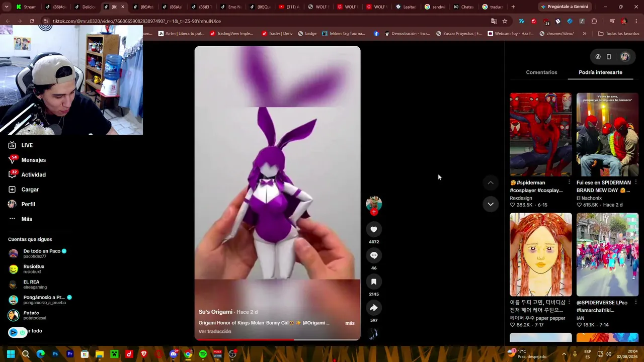644x362 pixels.
Task: Open the Tekken Tag Tourna... bookmark
Action: [x=343, y=34]
